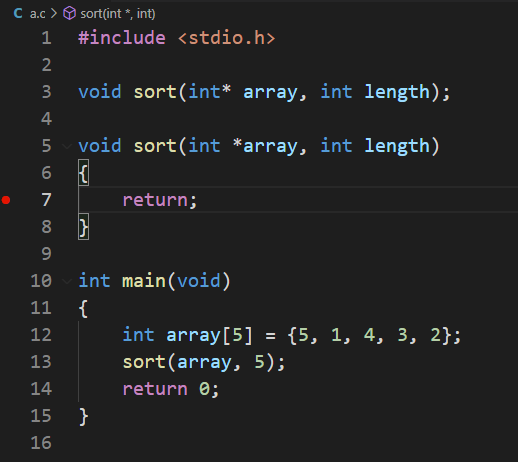Click line number 16 in gutter
Screen dimensions: 518x462
click(x=41, y=443)
